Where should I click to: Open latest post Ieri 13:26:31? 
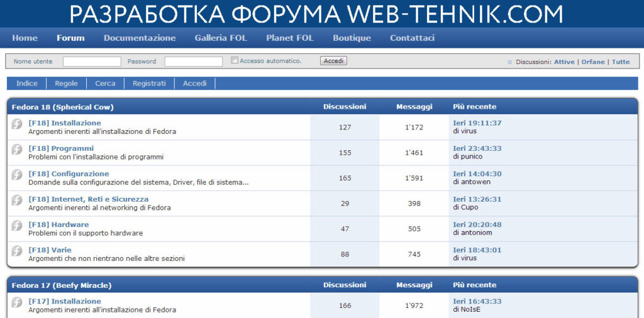coord(477,199)
